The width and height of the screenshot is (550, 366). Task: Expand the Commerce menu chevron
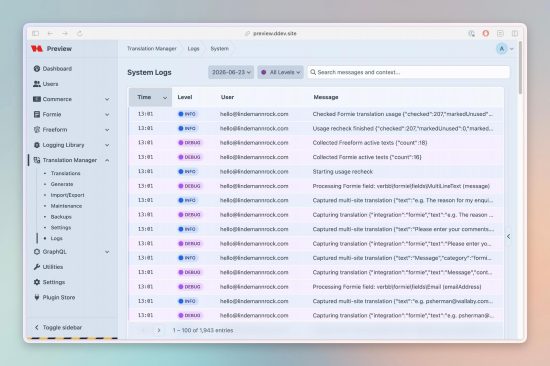point(107,99)
